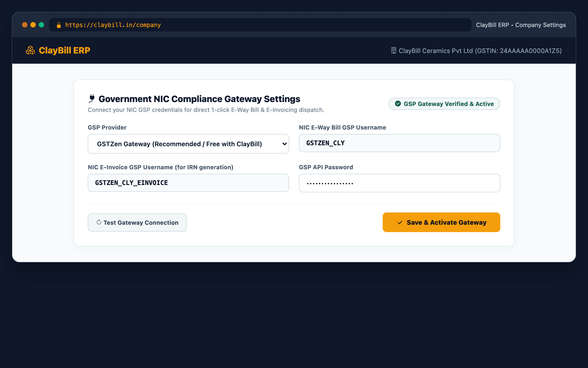Click the ClayBill ERP cube logo icon

[30, 50]
